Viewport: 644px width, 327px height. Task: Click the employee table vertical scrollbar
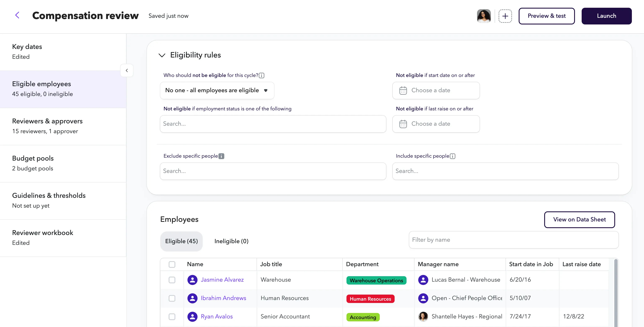coord(616,293)
